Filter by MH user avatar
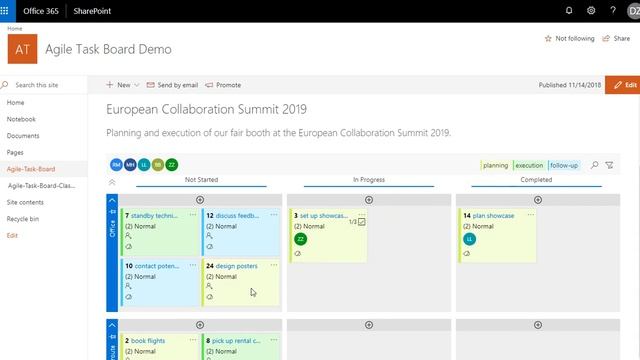This screenshot has width=640, height=360. tap(130, 165)
